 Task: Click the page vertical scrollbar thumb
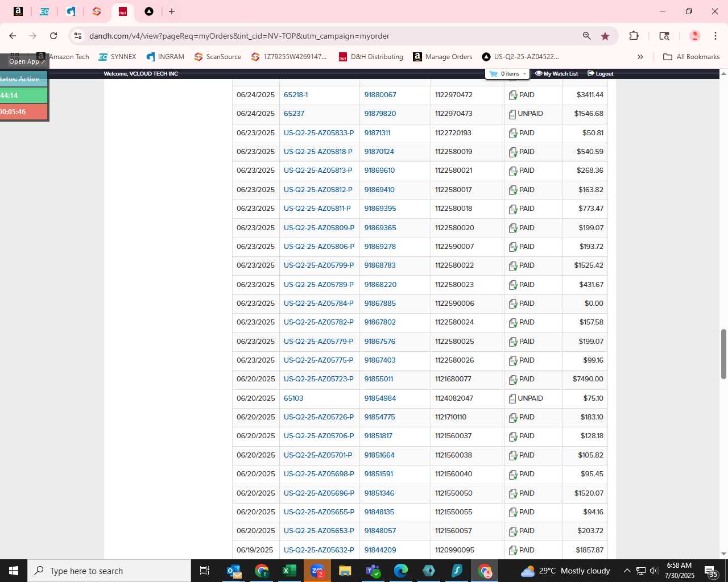click(723, 354)
